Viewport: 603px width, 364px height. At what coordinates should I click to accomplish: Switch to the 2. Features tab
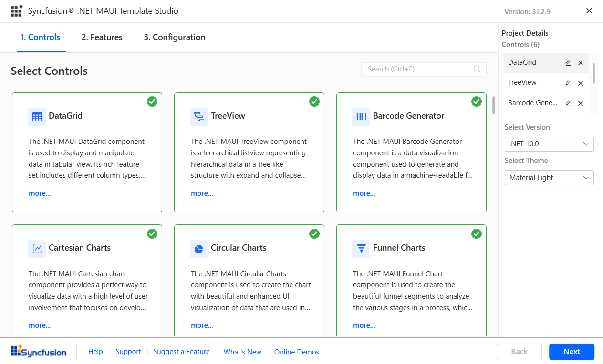[102, 37]
